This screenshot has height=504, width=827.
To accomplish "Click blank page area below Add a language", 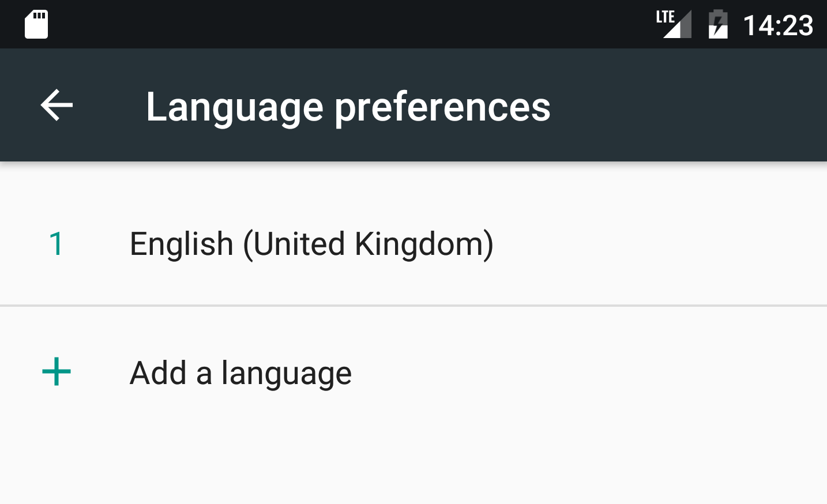I will pyautogui.click(x=413, y=461).
